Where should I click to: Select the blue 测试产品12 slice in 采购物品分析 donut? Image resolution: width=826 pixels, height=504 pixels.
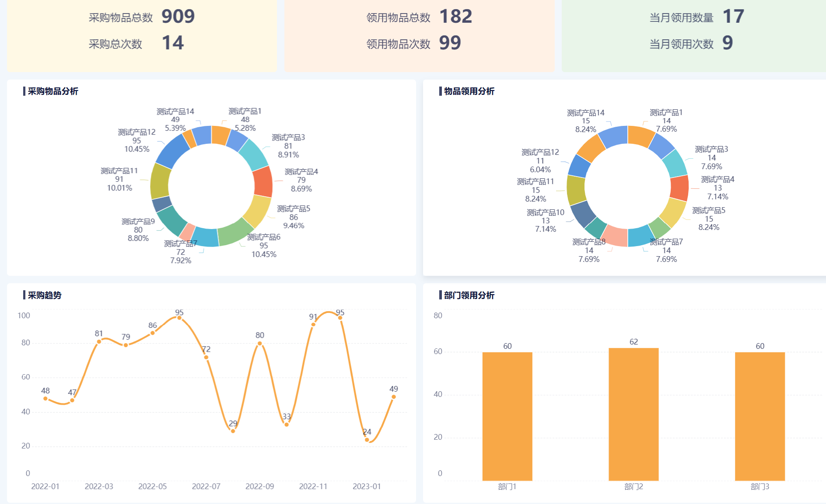click(x=173, y=151)
